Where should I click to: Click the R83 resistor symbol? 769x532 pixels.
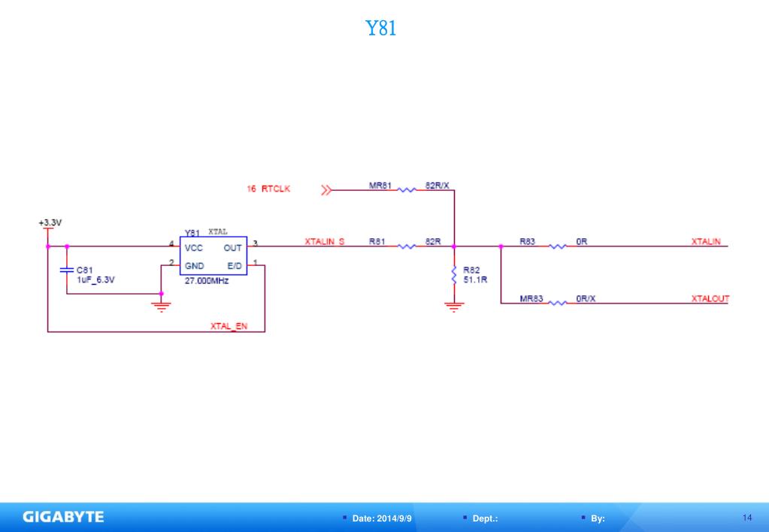tap(558, 246)
